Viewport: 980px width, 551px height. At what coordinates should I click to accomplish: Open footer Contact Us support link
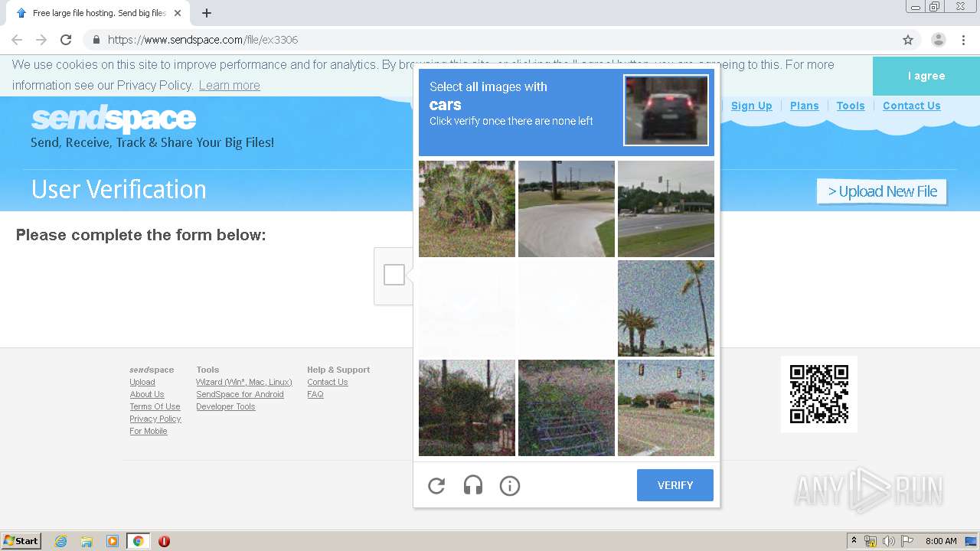[x=328, y=382]
